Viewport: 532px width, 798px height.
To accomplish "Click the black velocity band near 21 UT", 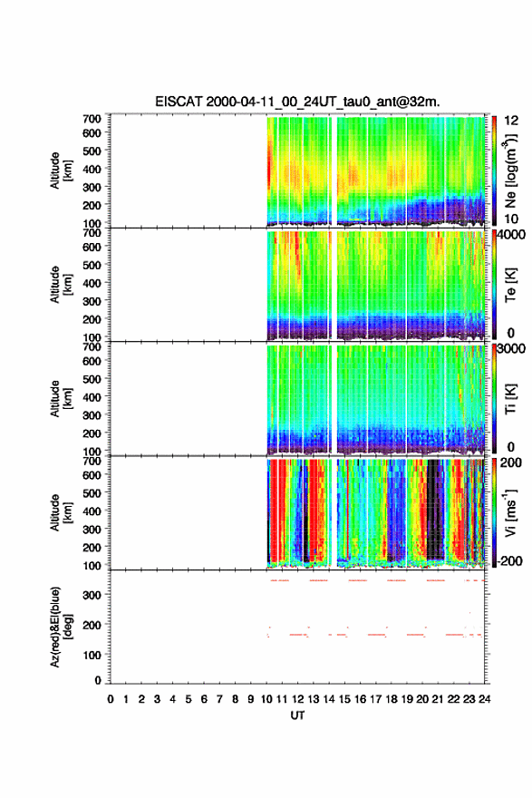I will 435,509.
